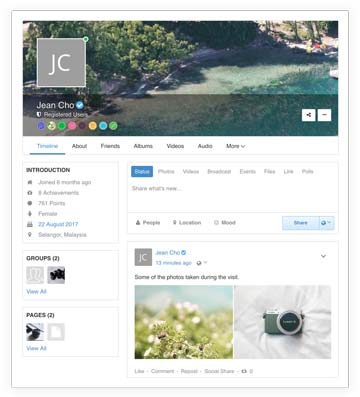
Task: Open the first page thumbnail
Action: coord(35,332)
